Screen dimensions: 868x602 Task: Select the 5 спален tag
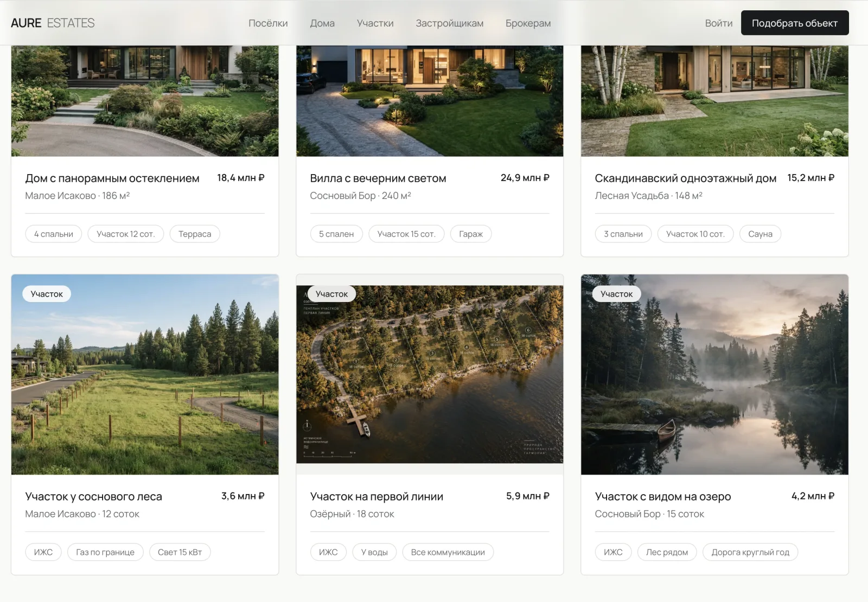point(336,234)
